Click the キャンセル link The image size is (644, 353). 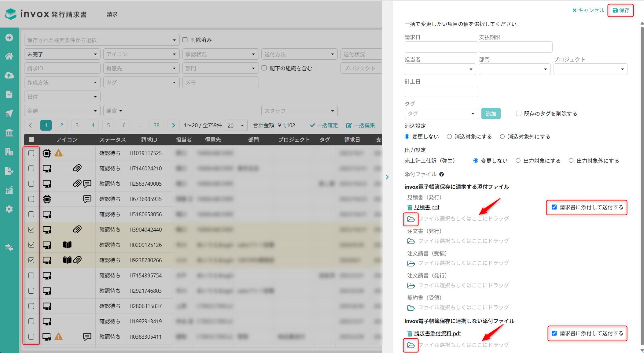coord(588,10)
